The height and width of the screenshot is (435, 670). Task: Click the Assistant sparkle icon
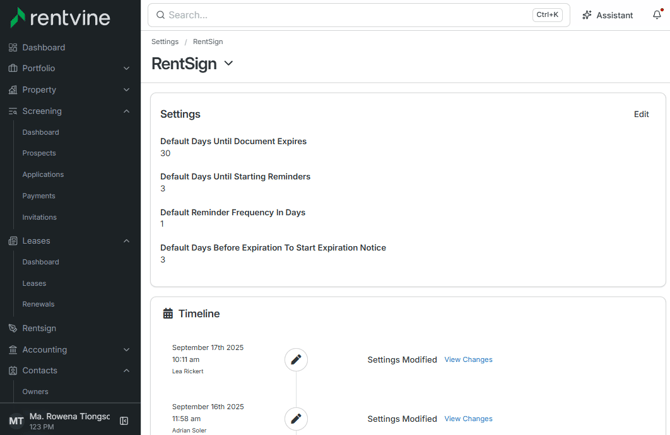point(587,15)
